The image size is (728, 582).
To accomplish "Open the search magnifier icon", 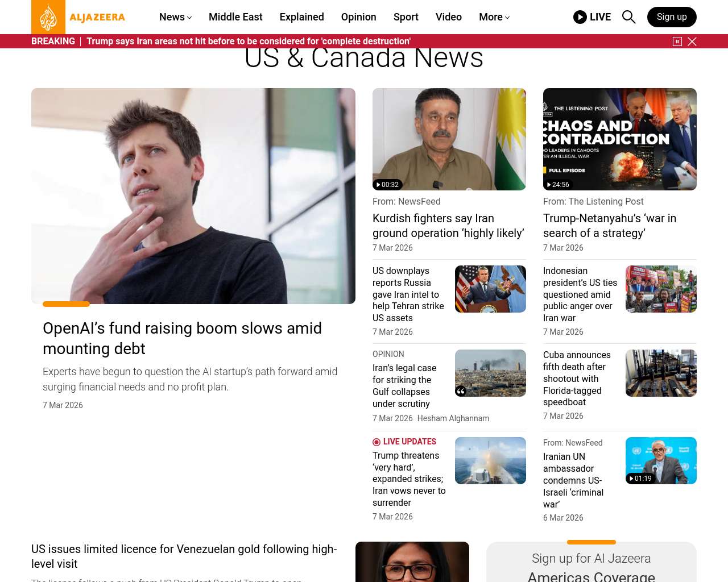I will [x=628, y=17].
